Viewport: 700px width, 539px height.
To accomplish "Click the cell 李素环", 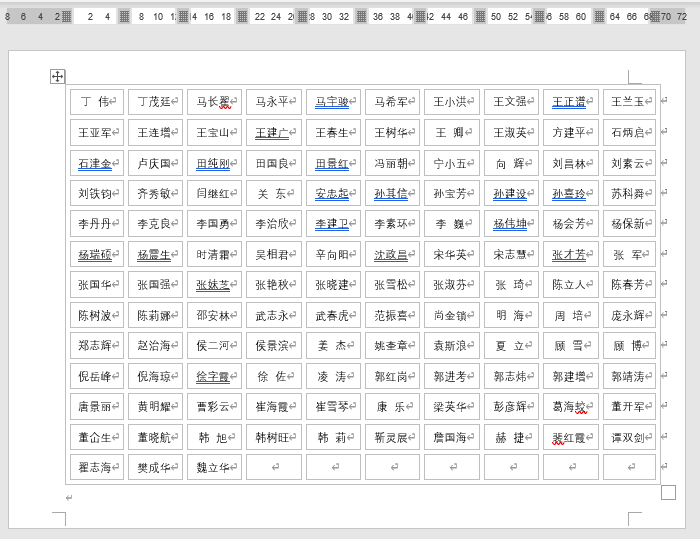I will tap(392, 223).
